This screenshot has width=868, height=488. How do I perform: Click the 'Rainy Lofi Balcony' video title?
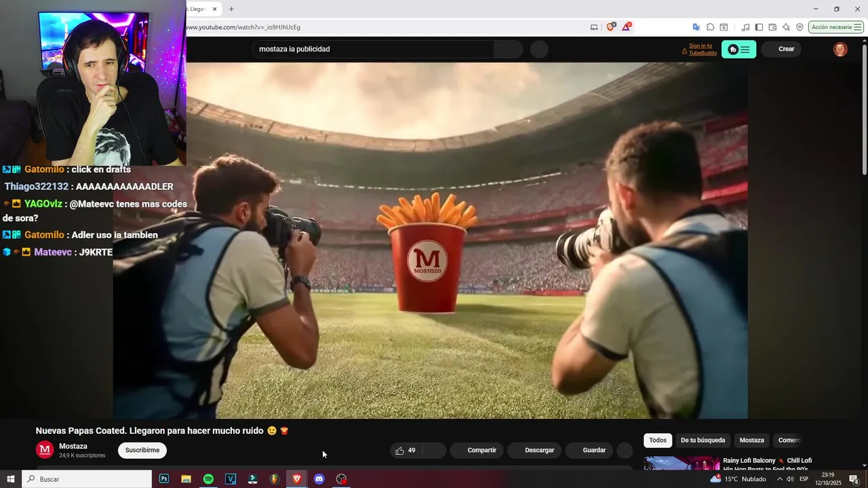(767, 464)
